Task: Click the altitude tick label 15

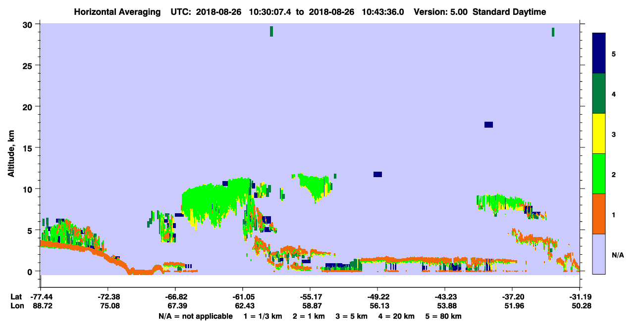Action: coord(29,148)
